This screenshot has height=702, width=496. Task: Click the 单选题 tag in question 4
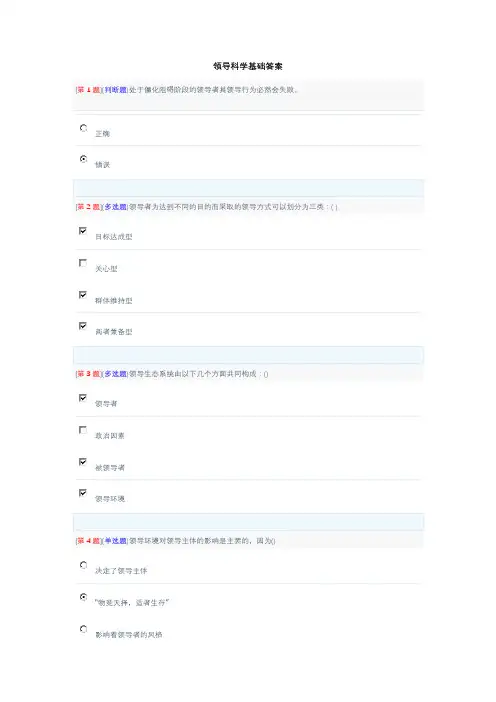(x=116, y=541)
